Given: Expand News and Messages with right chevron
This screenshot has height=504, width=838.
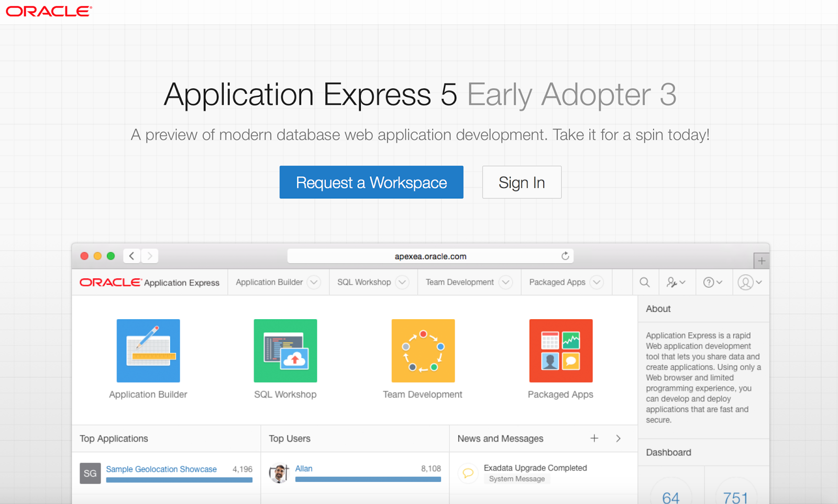Looking at the screenshot, I should click(619, 438).
